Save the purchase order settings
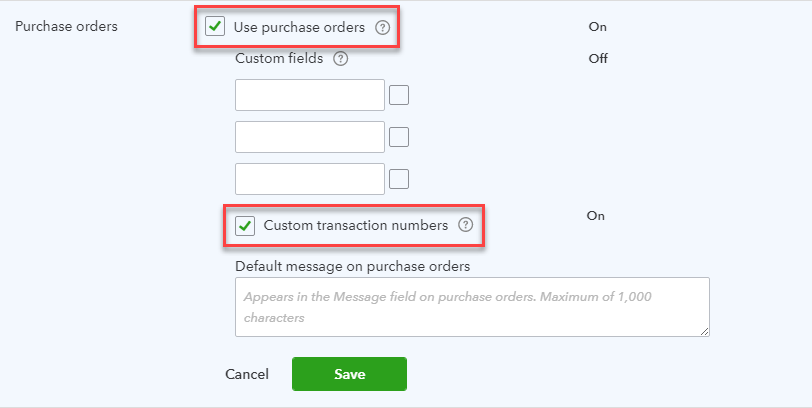 coord(350,374)
